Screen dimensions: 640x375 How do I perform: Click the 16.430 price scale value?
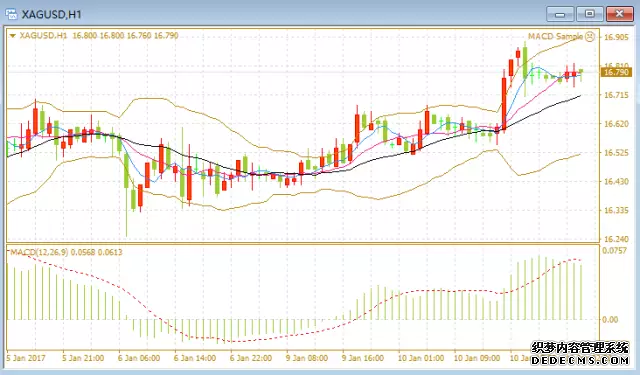[x=616, y=181]
